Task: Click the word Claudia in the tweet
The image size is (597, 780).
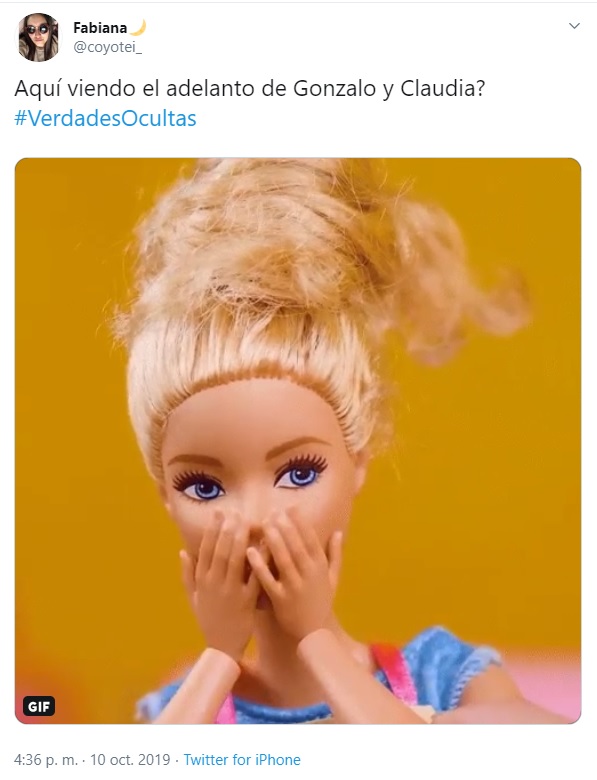Action: click(x=443, y=89)
